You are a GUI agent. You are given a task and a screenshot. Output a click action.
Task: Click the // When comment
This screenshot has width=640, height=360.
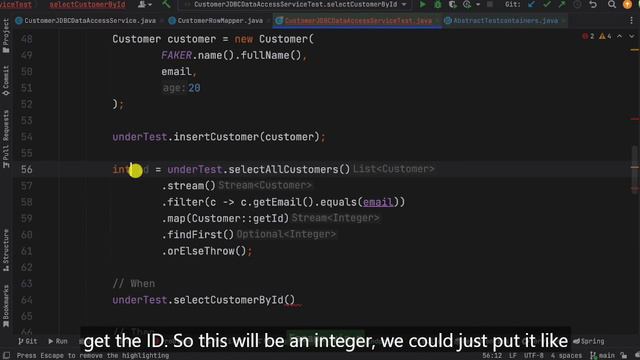point(133,284)
